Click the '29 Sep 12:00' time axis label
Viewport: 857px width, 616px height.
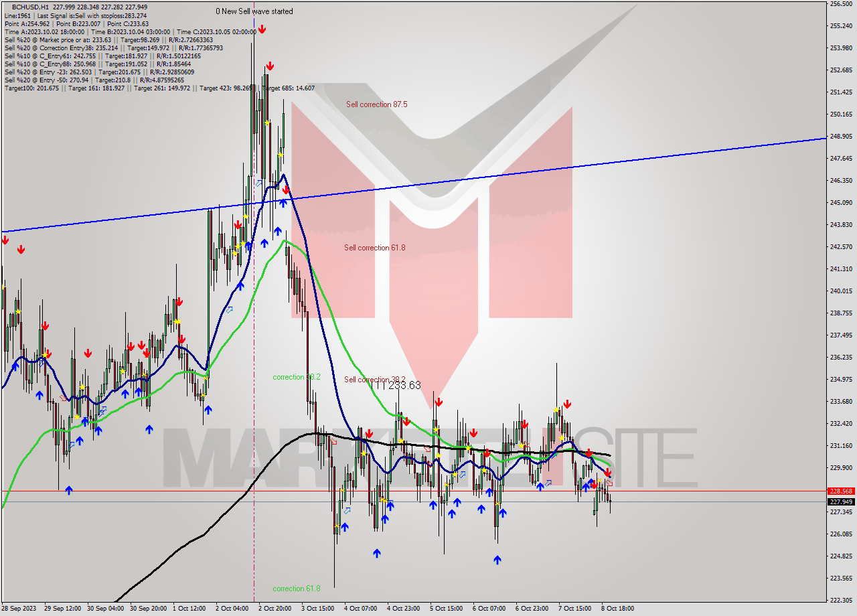[x=62, y=609]
